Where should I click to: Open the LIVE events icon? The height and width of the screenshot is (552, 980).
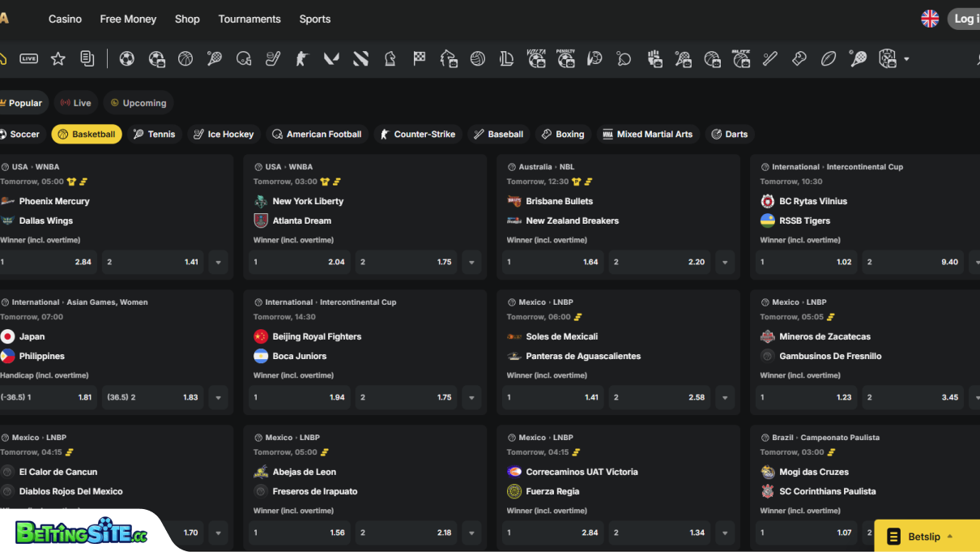coord(29,58)
